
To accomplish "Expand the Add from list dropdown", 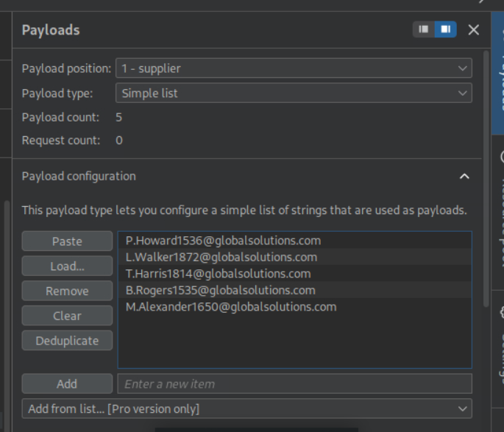I will tap(246, 408).
